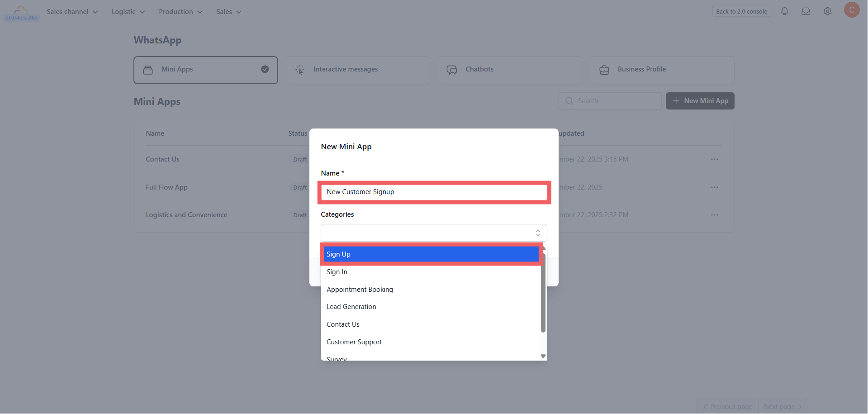The width and height of the screenshot is (868, 414).
Task: Toggle the Categories combo box arrows
Action: [x=538, y=233]
